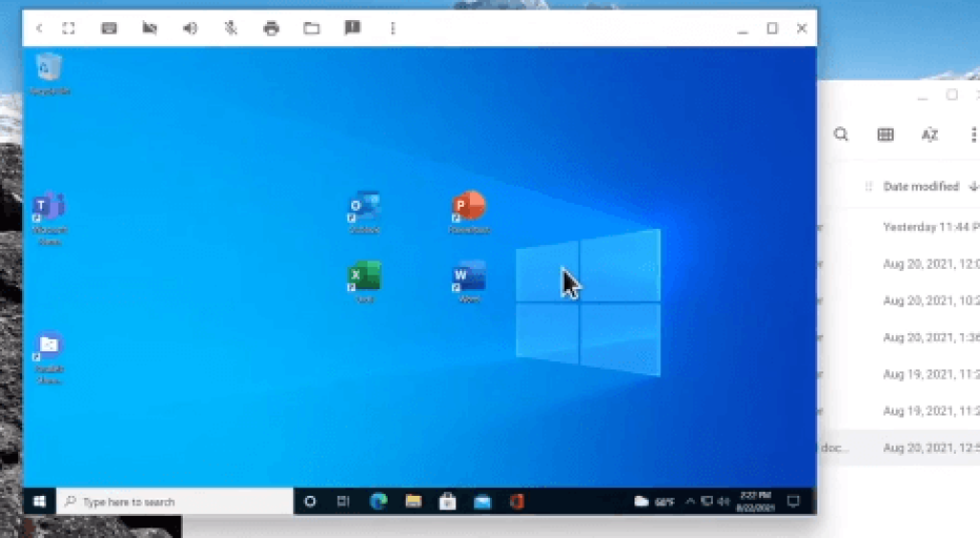Select the Excel desktop shortcut

365,281
